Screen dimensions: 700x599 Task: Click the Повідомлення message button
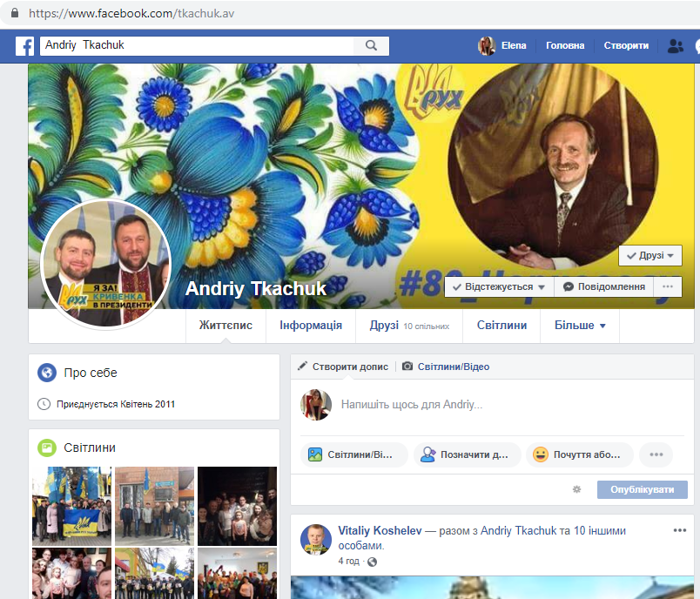604,286
